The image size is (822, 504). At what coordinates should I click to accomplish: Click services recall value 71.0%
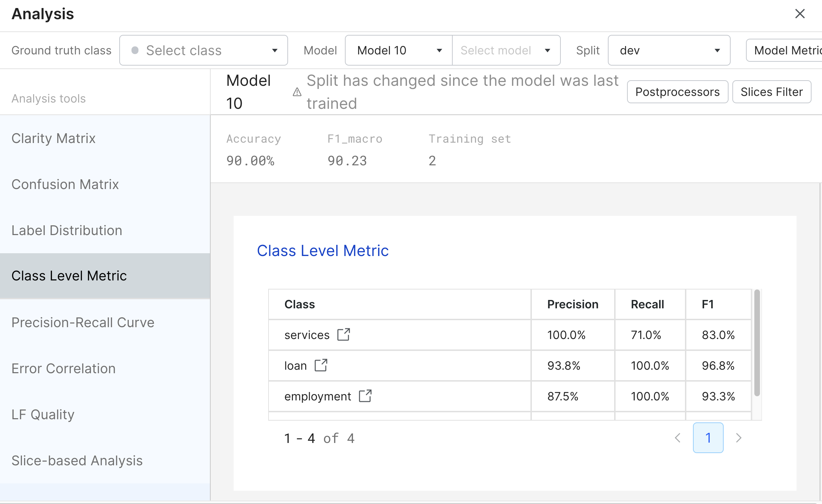point(646,335)
